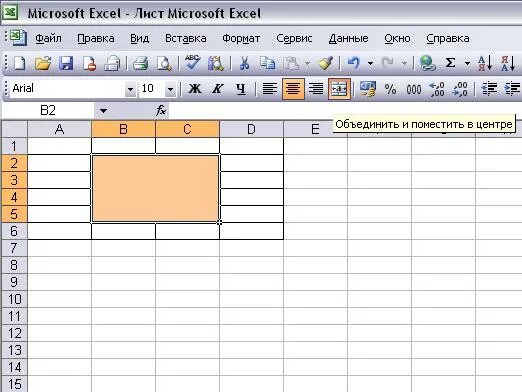Open the Redo history dropdown arrow
The width and height of the screenshot is (522, 392).
point(404,63)
